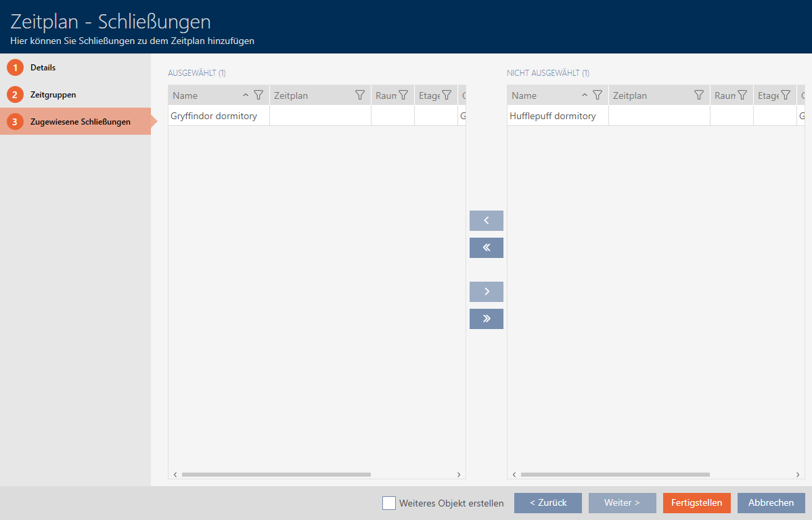This screenshot has width=812, height=520.
Task: Open Zeitplan filter in Ausgewählt table
Action: point(360,95)
